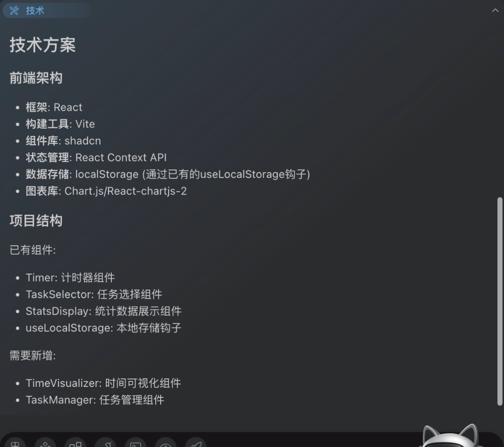The image size is (504, 447).
Task: Click the useLocalStorage: 本地存储钩子 list entry
Action: point(103,328)
